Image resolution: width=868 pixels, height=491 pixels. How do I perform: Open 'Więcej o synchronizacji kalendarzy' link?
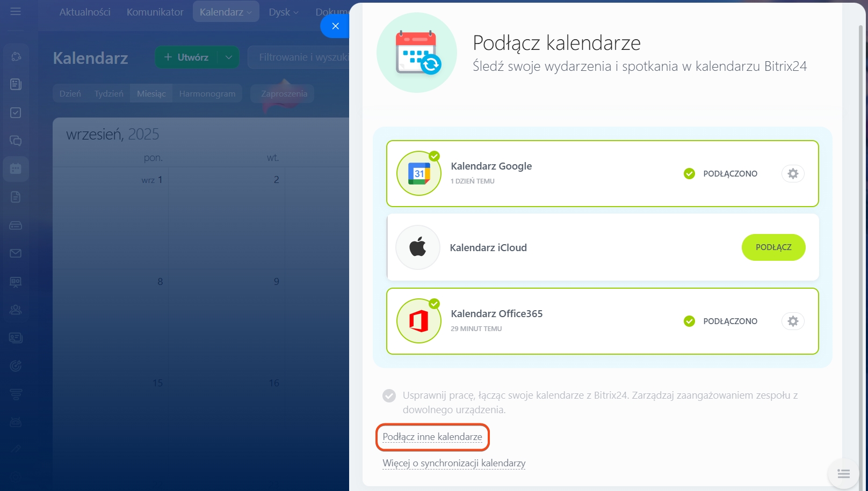click(x=454, y=463)
